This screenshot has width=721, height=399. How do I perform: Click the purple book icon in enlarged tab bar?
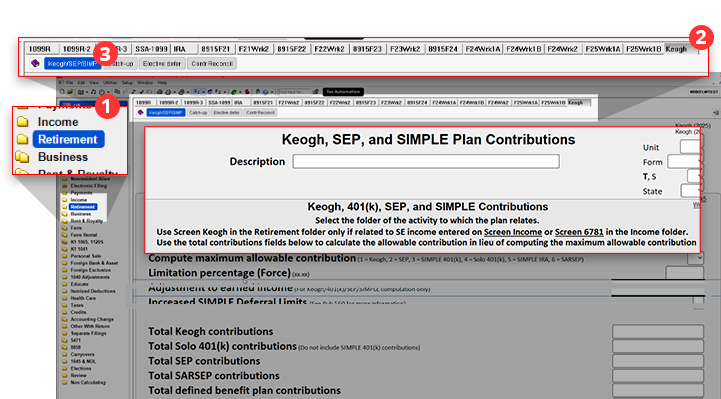pos(35,63)
